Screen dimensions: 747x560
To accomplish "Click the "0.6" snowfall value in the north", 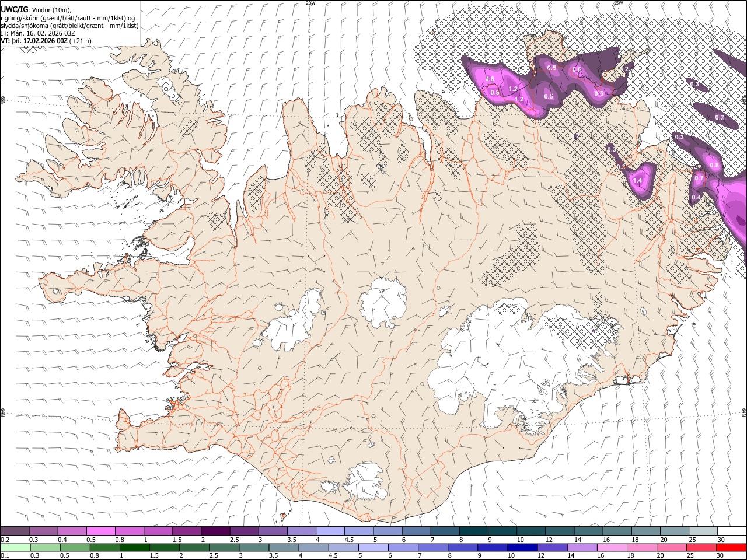I will [x=577, y=69].
